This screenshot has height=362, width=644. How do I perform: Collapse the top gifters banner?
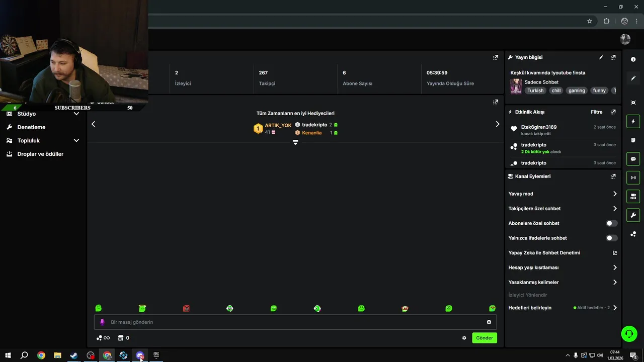(295, 142)
